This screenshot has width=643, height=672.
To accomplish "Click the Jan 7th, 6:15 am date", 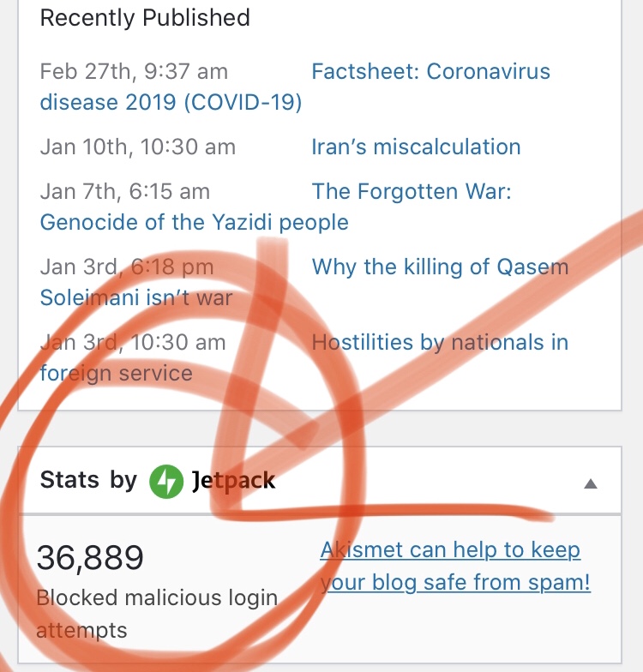I will tap(125, 191).
